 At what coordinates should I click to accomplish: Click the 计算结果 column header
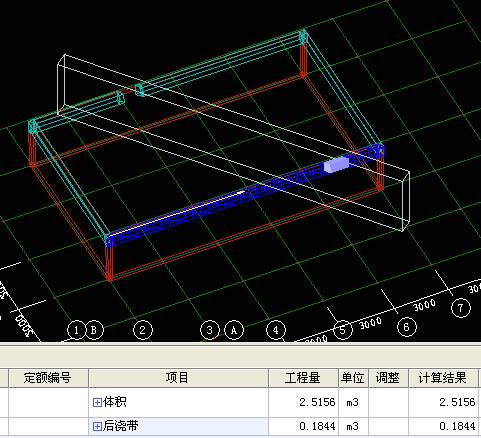click(443, 378)
